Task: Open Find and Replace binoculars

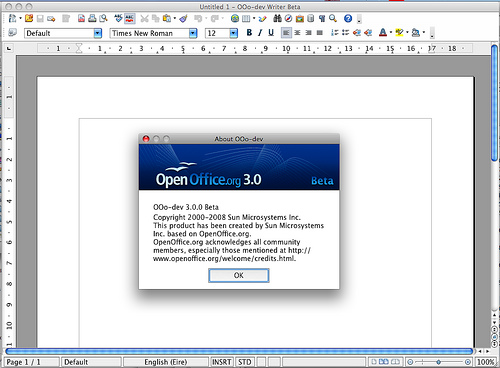Action: [277, 18]
